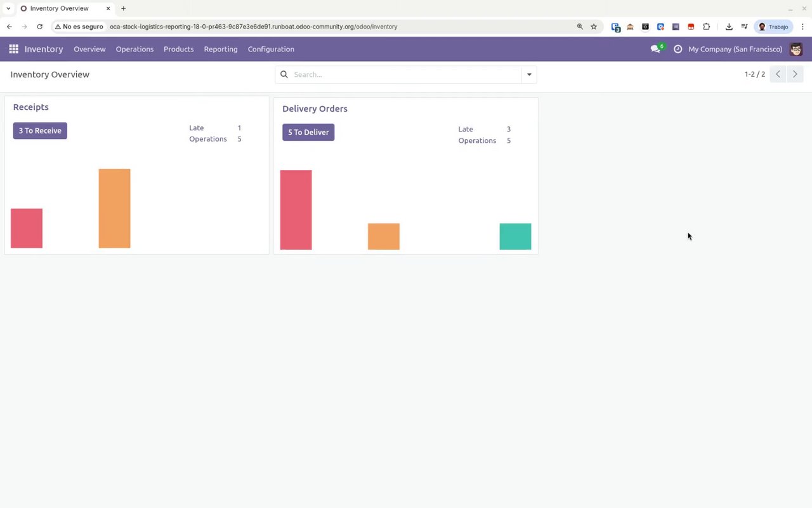The height and width of the screenshot is (508, 812).
Task: Open the Odoo apps grid menu
Action: tap(13, 49)
